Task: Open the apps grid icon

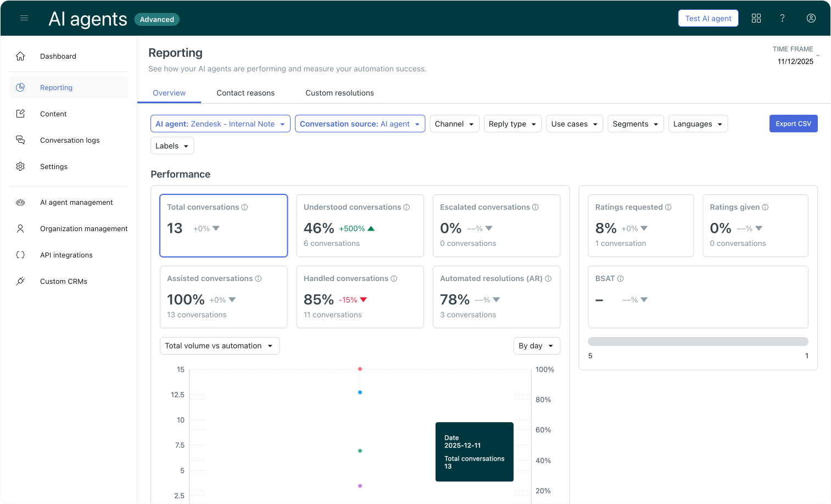Action: point(756,18)
